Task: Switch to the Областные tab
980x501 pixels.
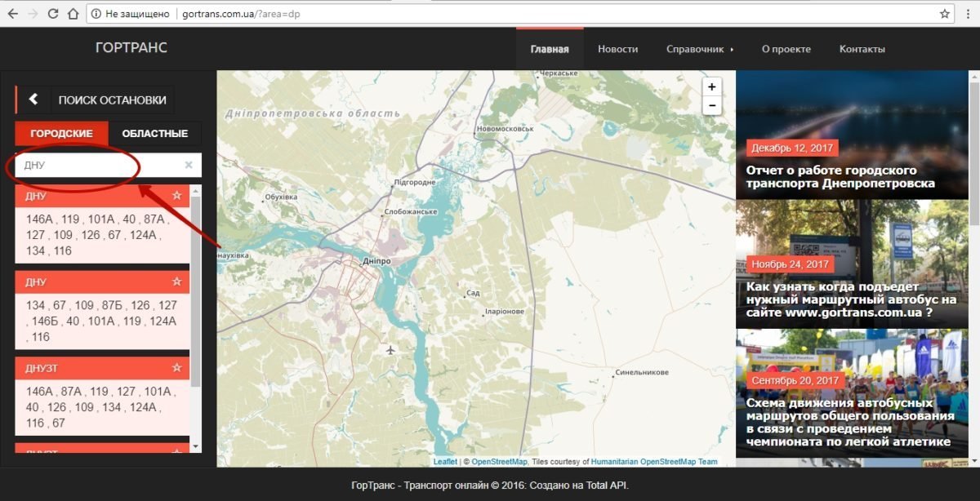Action: point(154,134)
